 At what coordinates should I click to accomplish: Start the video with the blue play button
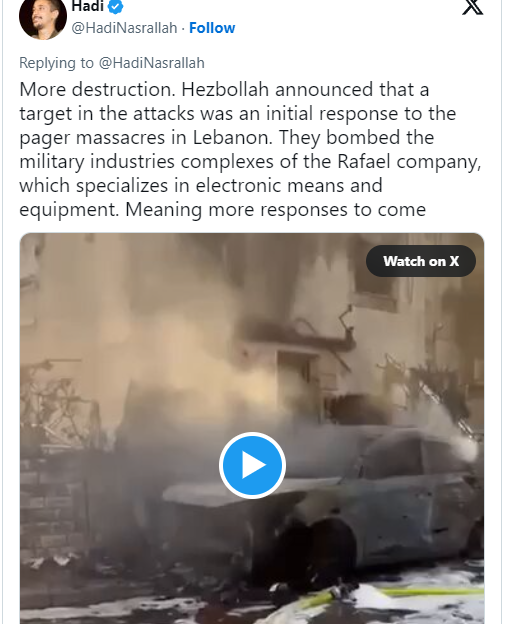pyautogui.click(x=252, y=465)
